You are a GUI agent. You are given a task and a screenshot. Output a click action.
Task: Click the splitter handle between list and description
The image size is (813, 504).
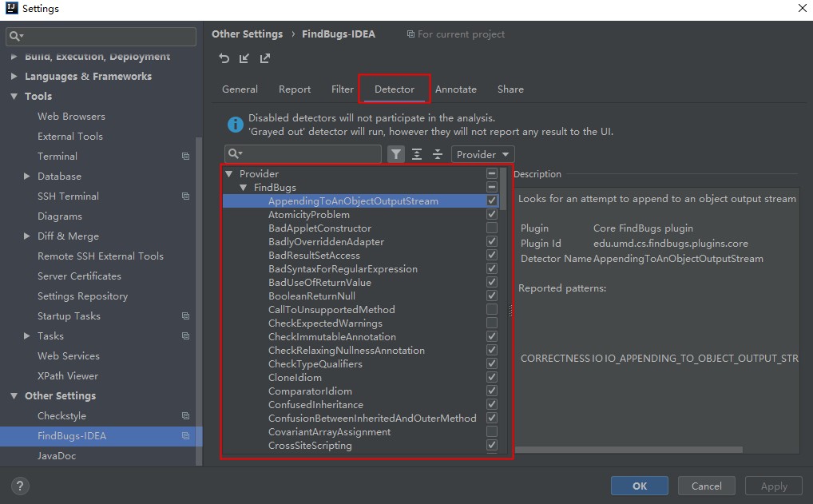[510, 310]
